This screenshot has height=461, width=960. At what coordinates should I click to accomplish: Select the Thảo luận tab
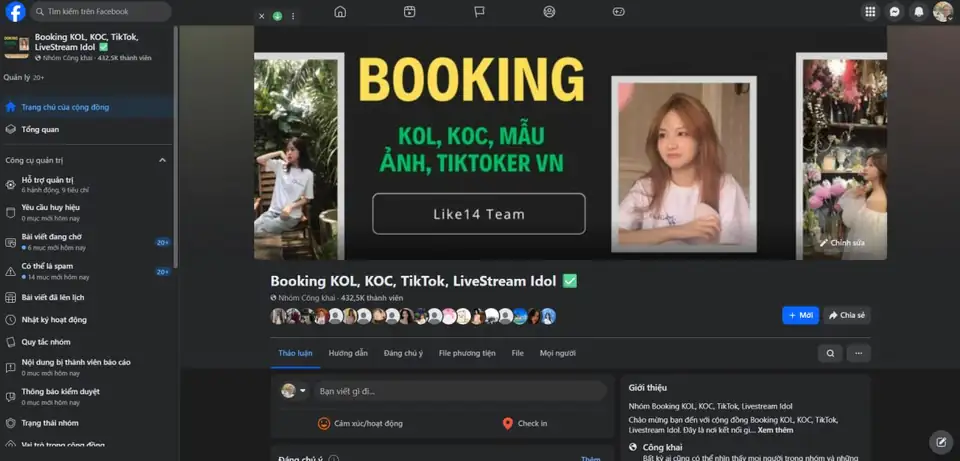(x=295, y=353)
